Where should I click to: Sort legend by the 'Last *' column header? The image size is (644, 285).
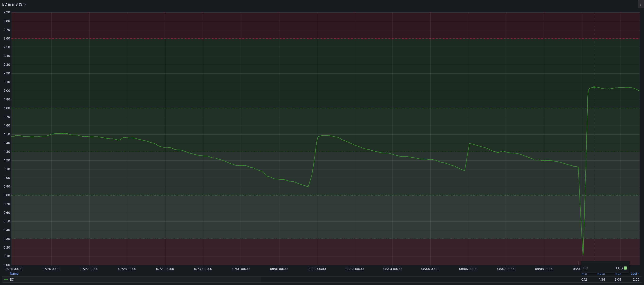[x=635, y=273]
